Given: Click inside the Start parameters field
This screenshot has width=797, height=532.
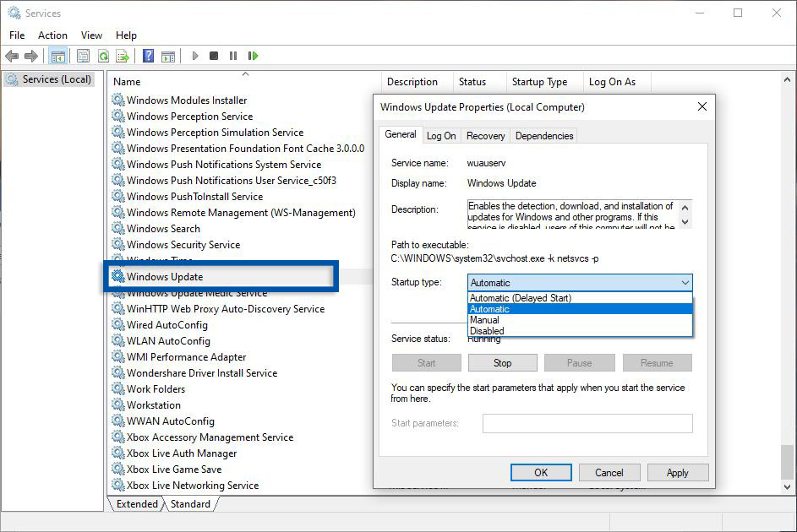Looking at the screenshot, I should coord(587,423).
